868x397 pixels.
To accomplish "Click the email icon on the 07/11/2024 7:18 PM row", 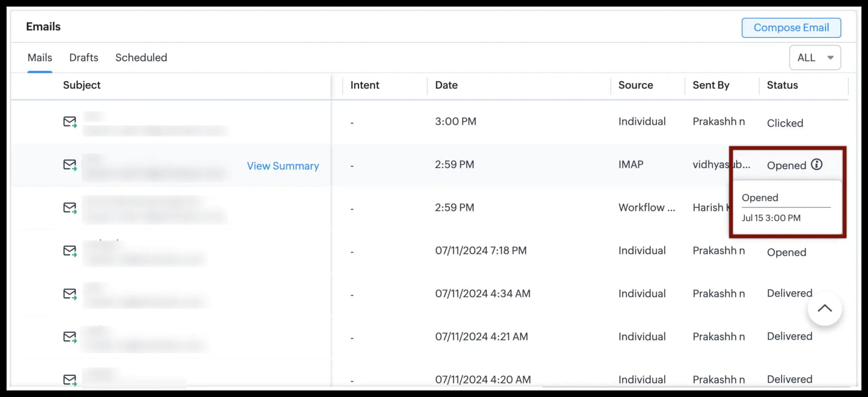I will pos(69,251).
